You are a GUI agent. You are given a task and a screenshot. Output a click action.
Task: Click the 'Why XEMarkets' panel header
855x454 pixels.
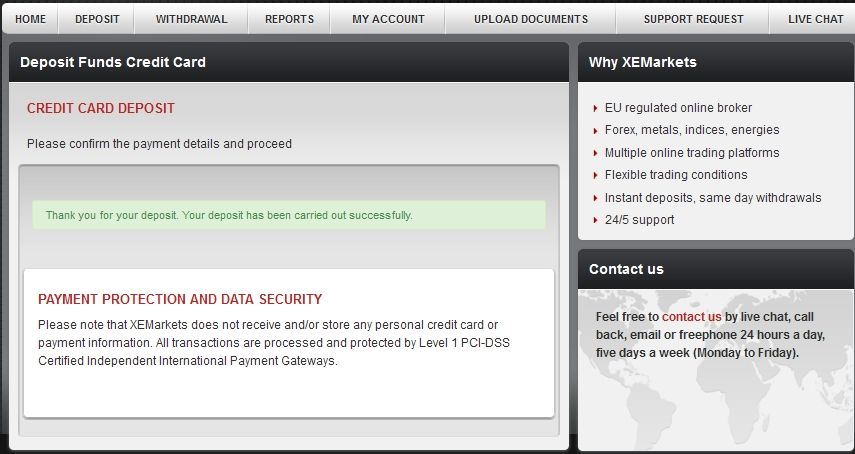716,62
